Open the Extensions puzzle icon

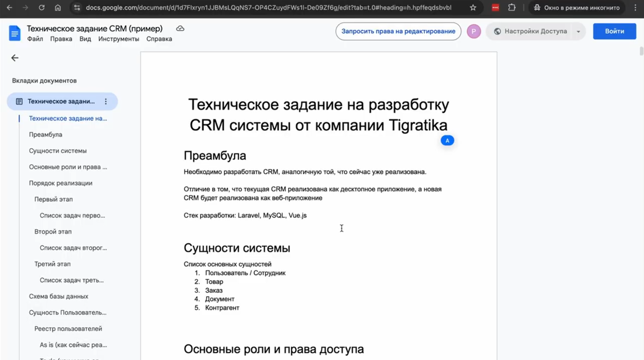(x=512, y=8)
